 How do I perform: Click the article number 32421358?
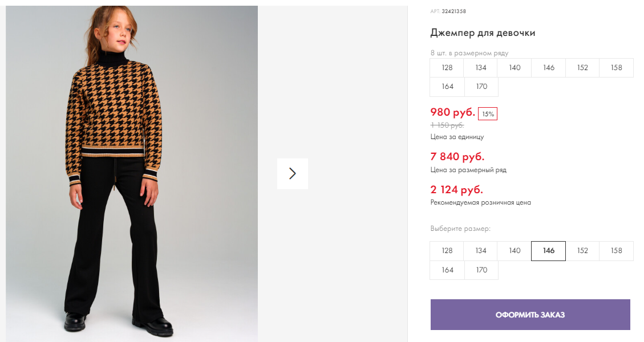(454, 11)
